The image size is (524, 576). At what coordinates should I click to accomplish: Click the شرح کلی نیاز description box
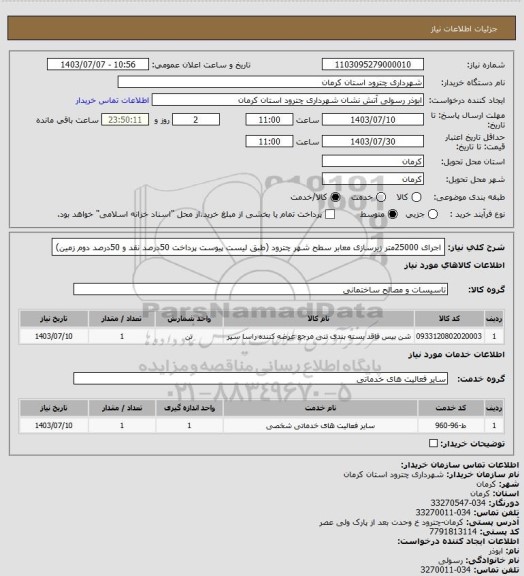click(x=248, y=248)
